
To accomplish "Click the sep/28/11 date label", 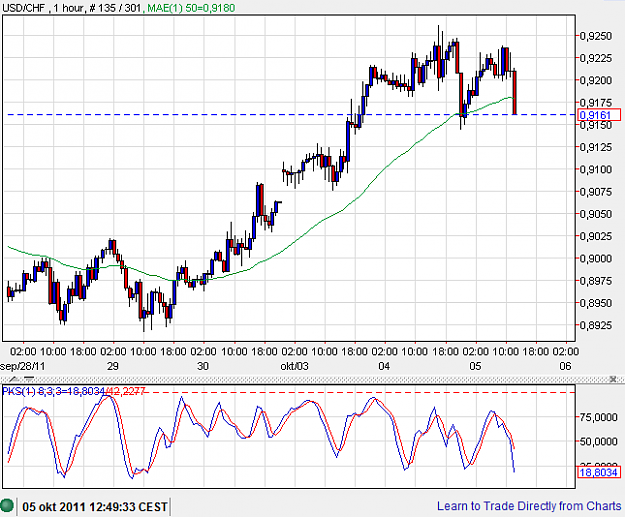I will [x=22, y=366].
